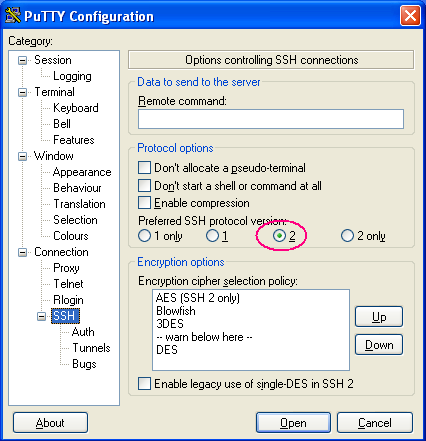The image size is (426, 441).
Task: Click the PuTTY icon in title bar
Action: pos(13,15)
